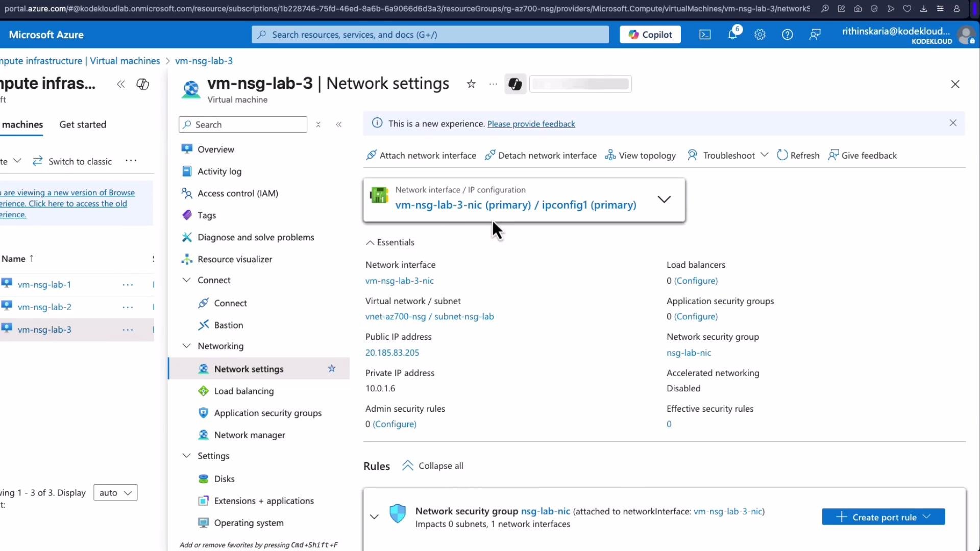Screen dimensions: 980x551
Task: Configure Load balancers
Action: tap(696, 281)
